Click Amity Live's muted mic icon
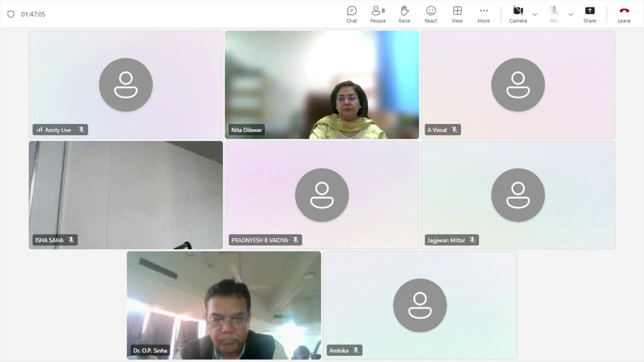Image resolution: width=644 pixels, height=362 pixels. point(82,130)
